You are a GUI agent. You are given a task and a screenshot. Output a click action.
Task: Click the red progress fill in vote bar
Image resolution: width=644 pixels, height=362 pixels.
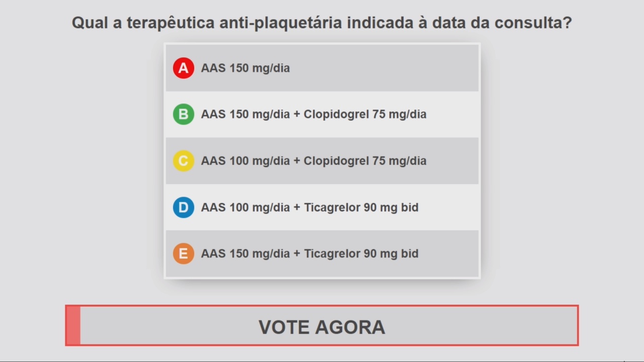tap(73, 325)
